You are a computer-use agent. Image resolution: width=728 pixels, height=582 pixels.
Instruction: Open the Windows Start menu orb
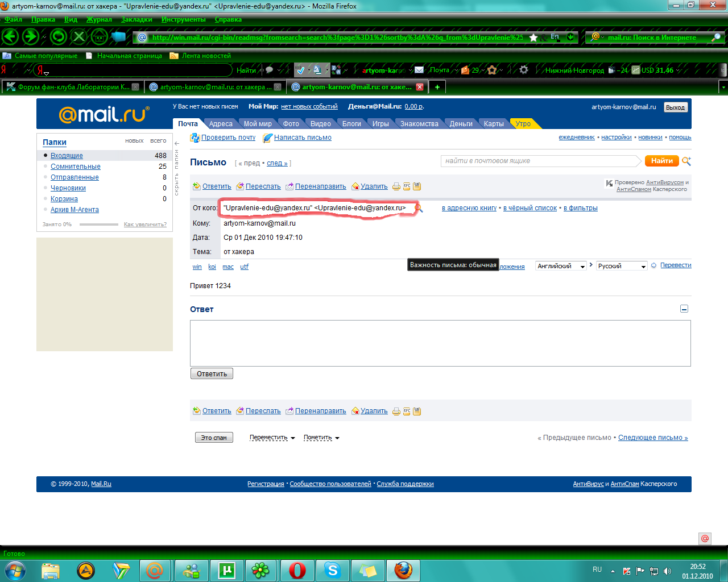15,569
